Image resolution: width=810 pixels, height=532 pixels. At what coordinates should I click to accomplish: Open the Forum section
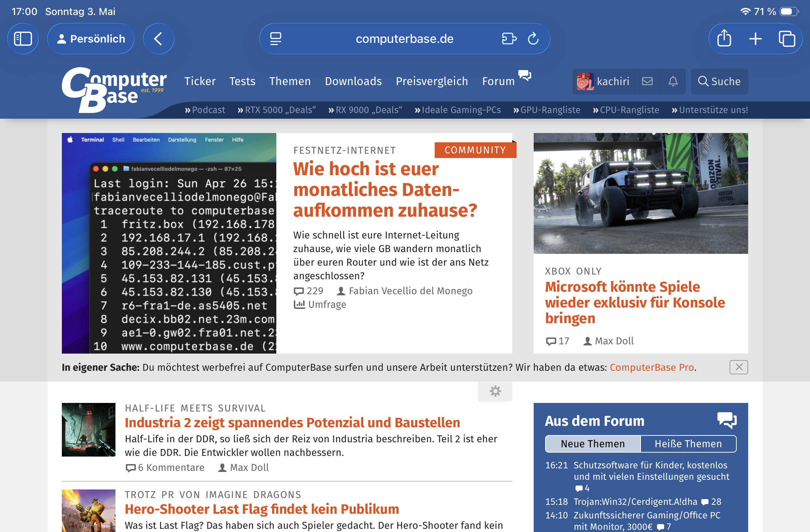(x=498, y=81)
